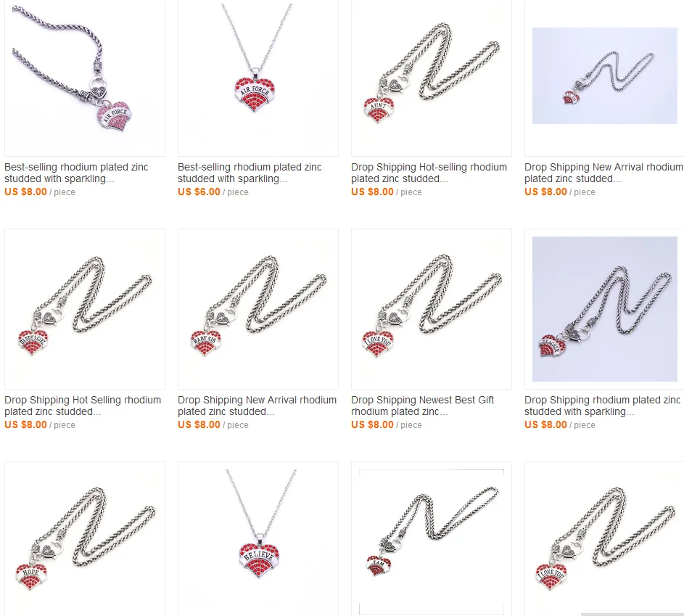Open Drop Shipping Hot Selling rhodium link
Image resolution: width=684 pixels, height=616 pixels.
point(83,406)
